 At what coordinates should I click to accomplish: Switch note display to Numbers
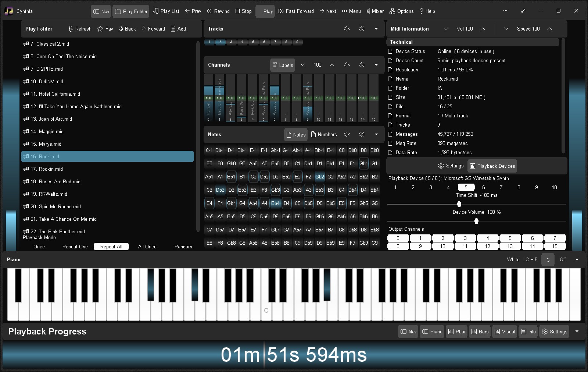click(324, 134)
